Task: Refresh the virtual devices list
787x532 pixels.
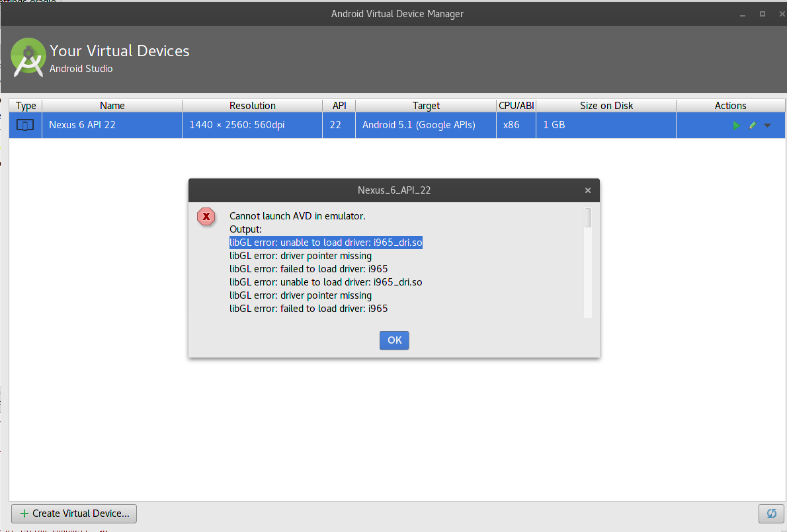Action: coord(771,513)
